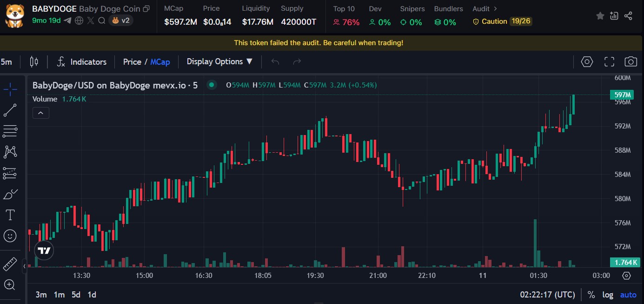Activate the zoom in tool
This screenshot has width=644, height=304.
[x=10, y=284]
